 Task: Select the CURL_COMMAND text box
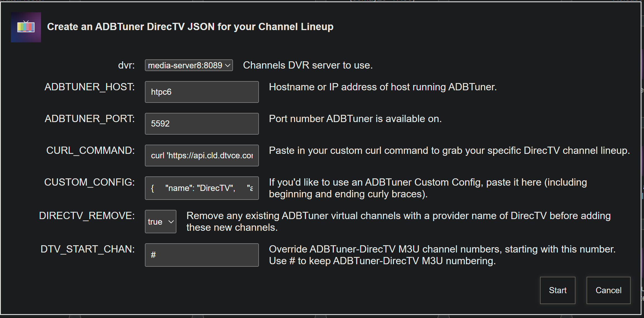pos(202,156)
